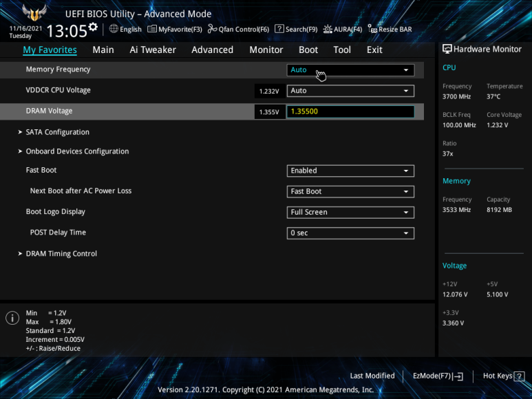The height and width of the screenshot is (399, 532).
Task: Open the Main tab
Action: pyautogui.click(x=103, y=50)
